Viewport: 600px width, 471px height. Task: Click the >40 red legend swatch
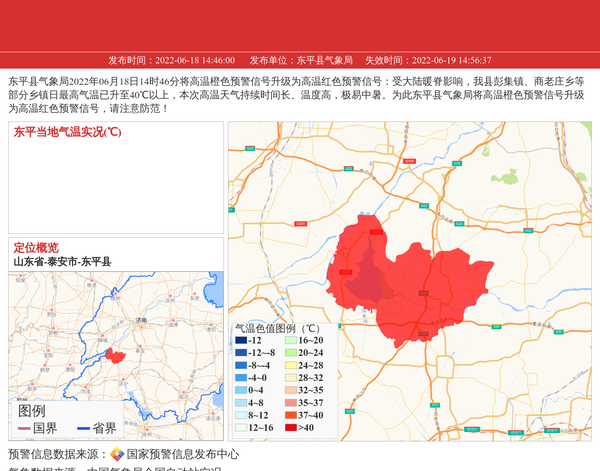(x=291, y=428)
